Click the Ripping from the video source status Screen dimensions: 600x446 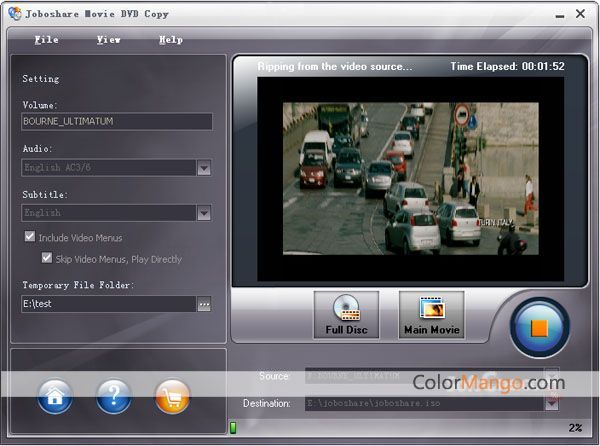335,67
